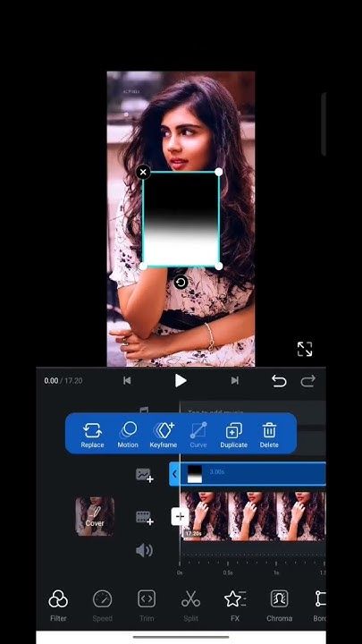The height and width of the screenshot is (644, 362).
Task: Open the Filter tool
Action: pyautogui.click(x=58, y=606)
